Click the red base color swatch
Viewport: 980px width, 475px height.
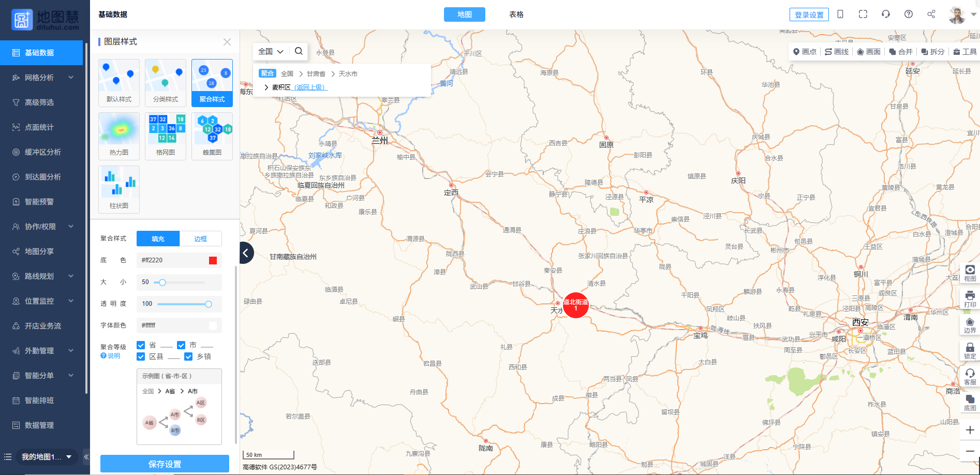[213, 260]
